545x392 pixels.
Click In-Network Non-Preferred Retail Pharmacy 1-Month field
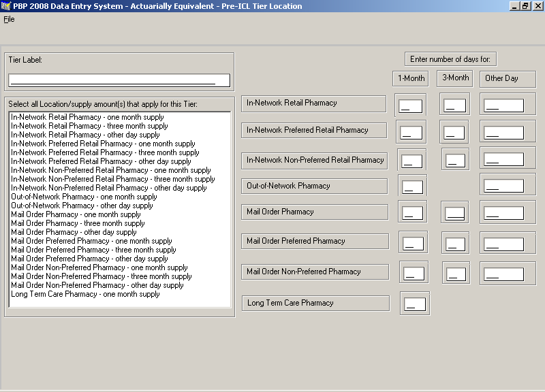[x=412, y=161]
